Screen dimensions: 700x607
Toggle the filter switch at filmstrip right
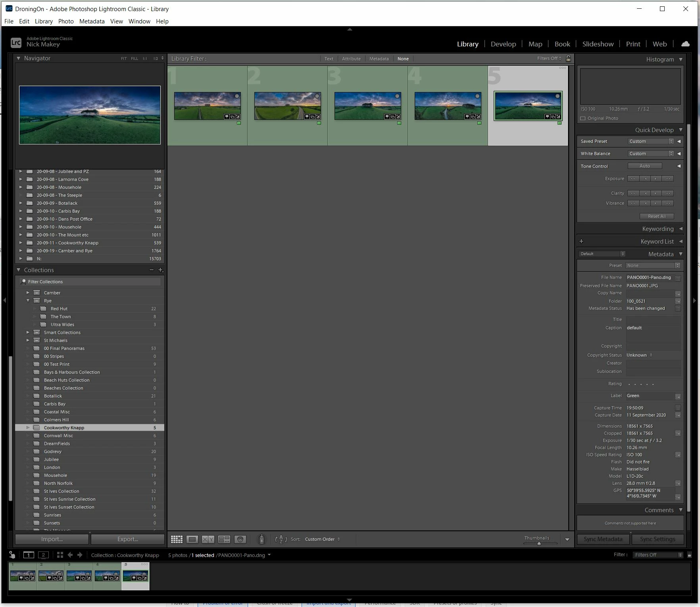point(689,555)
